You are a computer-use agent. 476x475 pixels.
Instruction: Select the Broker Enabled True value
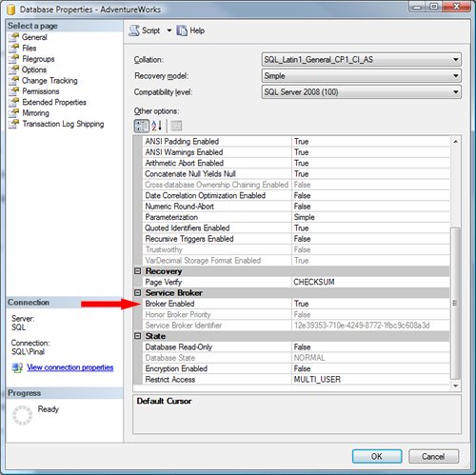pos(302,304)
